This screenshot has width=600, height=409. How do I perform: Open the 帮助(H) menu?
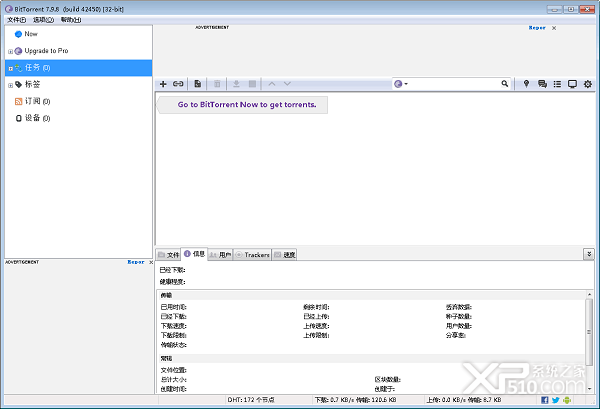click(x=71, y=20)
